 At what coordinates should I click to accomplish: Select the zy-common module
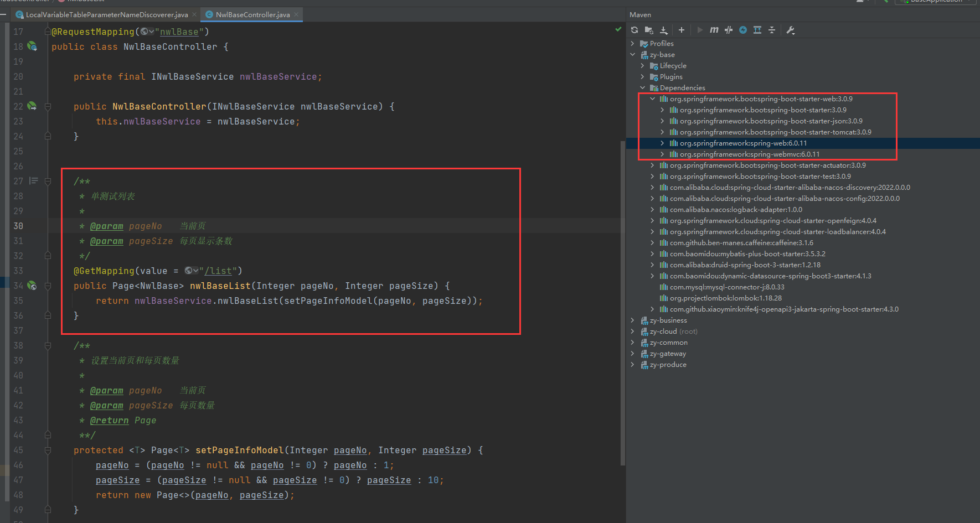[x=668, y=342]
